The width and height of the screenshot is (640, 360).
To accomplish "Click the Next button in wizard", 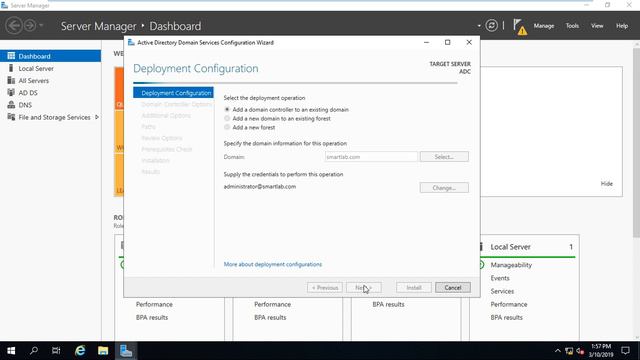I will 364,288.
